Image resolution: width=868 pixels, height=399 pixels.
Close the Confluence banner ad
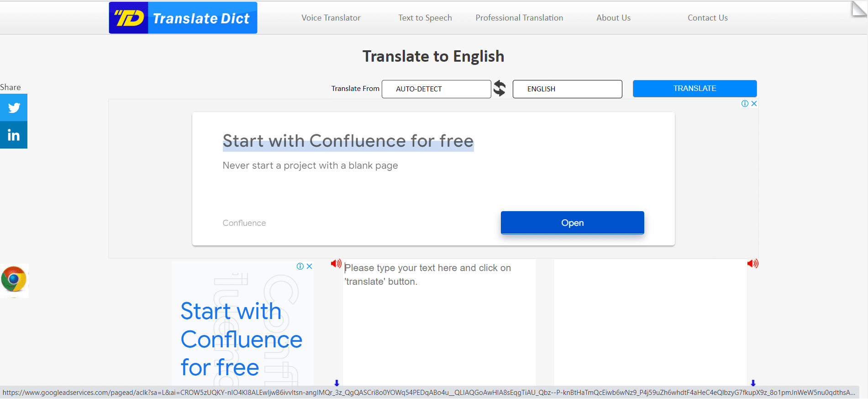point(754,104)
